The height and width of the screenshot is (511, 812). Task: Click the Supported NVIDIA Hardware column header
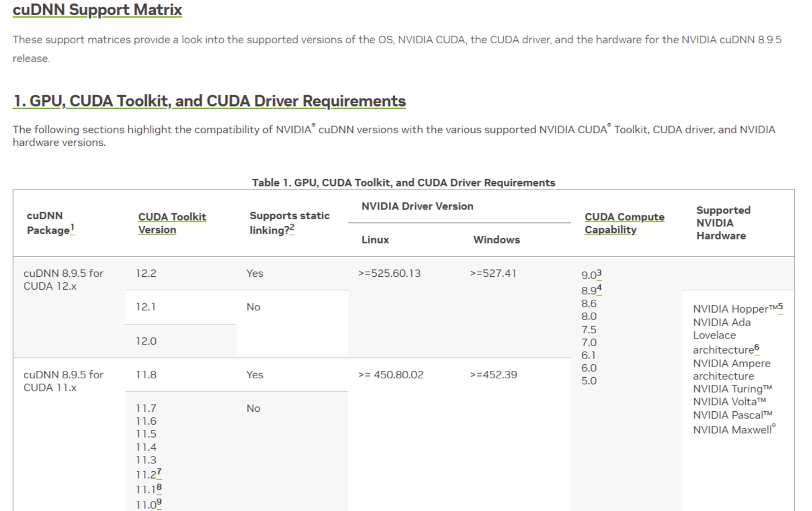(723, 223)
